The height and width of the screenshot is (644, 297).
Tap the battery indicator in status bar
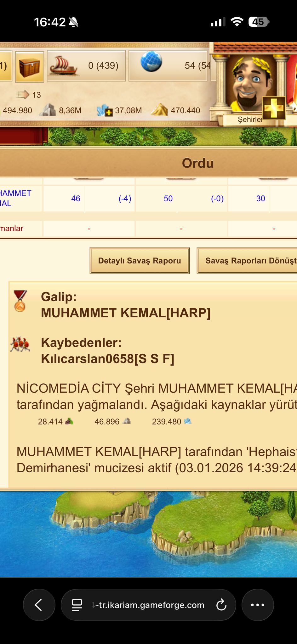click(x=259, y=22)
